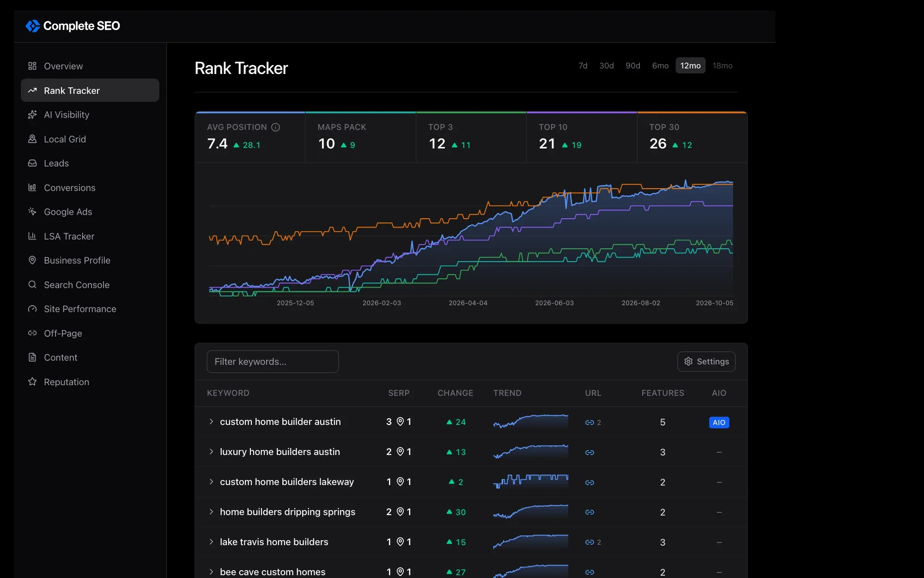
Task: Click the AIO badge for custom home builder austin
Action: [x=719, y=422]
